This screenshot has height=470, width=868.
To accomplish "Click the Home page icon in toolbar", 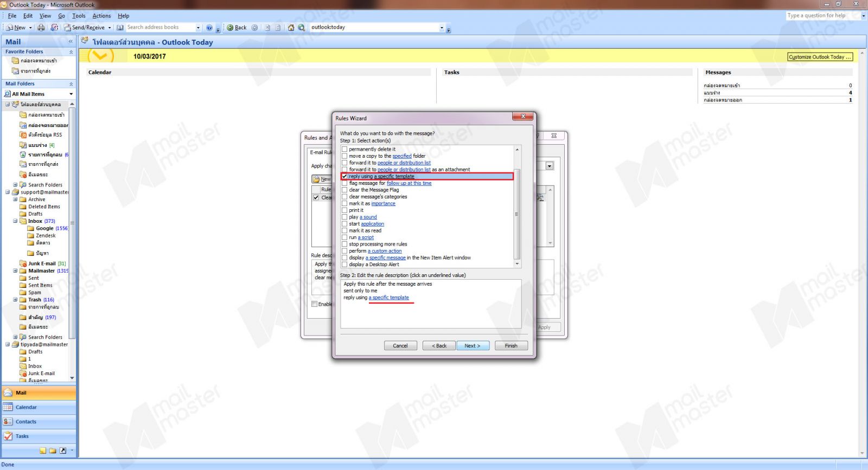I will (291, 27).
